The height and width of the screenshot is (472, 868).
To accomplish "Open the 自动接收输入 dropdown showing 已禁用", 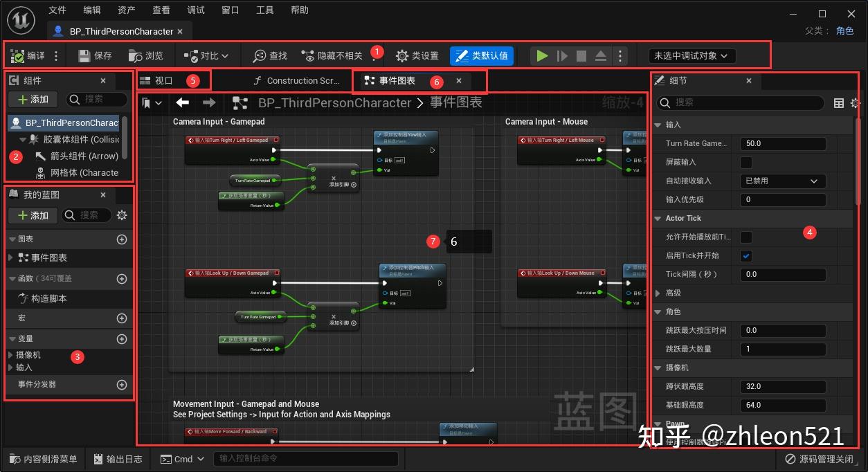I will click(x=782, y=181).
